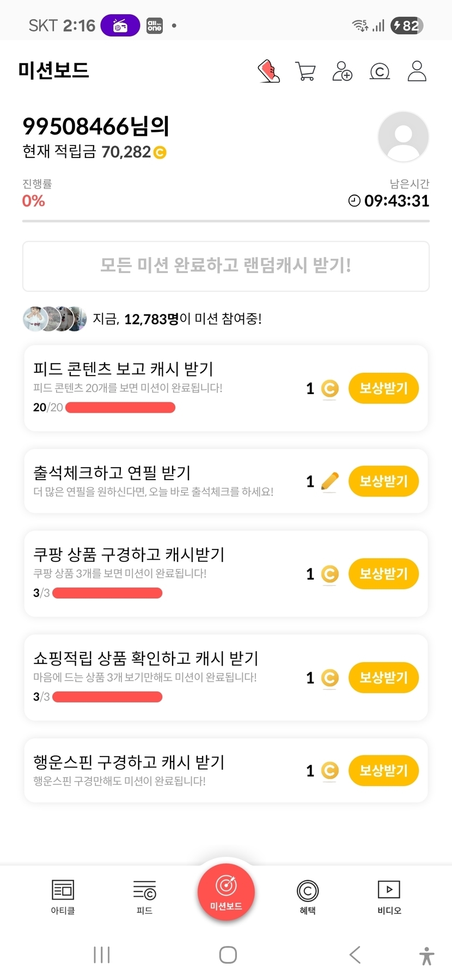The image size is (452, 980).
Task: Open the 혜택 tab
Action: (x=308, y=896)
